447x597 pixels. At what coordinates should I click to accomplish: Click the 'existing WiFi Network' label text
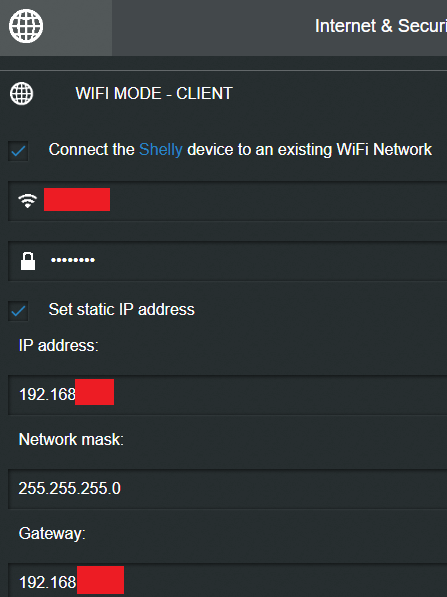point(355,150)
